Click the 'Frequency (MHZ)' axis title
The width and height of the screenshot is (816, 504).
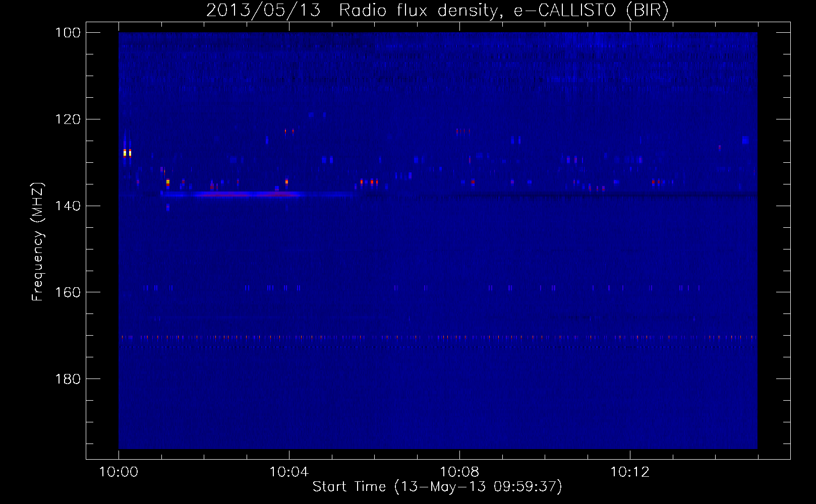click(x=38, y=242)
